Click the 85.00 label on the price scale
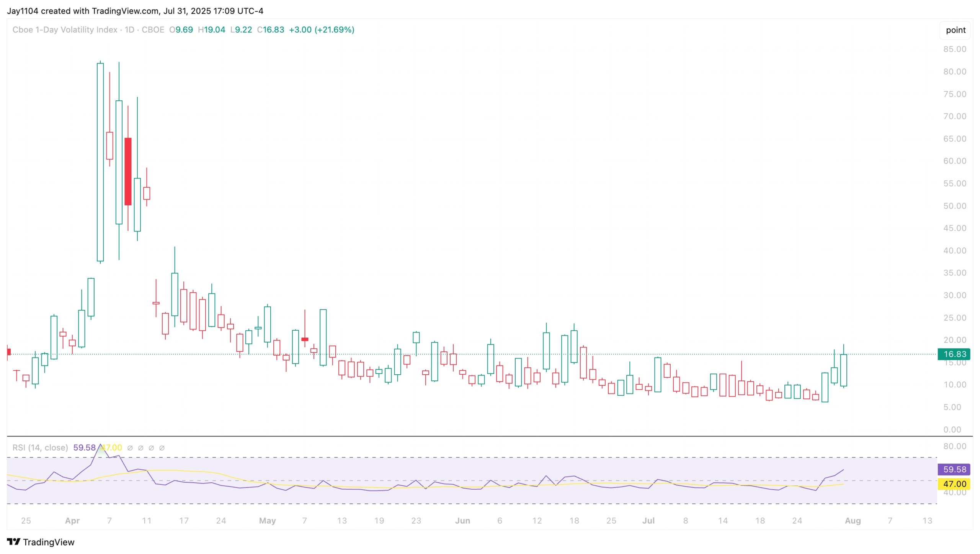 click(x=954, y=49)
